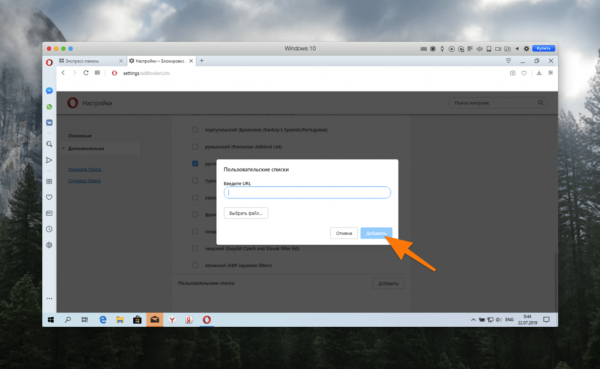
Task: Click the snapshot camera icon in address bar
Action: [512, 73]
